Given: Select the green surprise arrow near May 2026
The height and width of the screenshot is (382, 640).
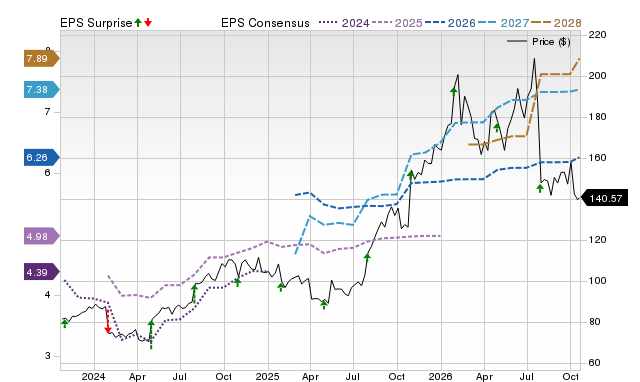Looking at the screenshot, I should pos(497,128).
